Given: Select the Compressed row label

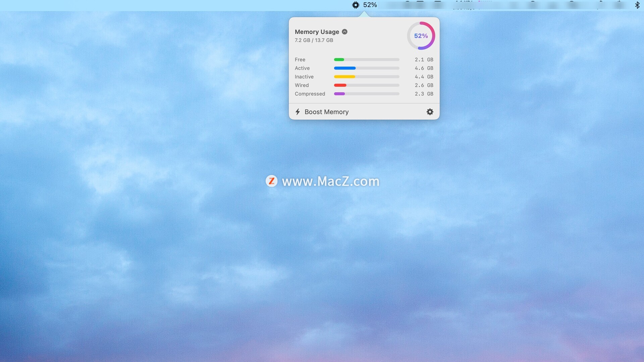Looking at the screenshot, I should [x=310, y=94].
